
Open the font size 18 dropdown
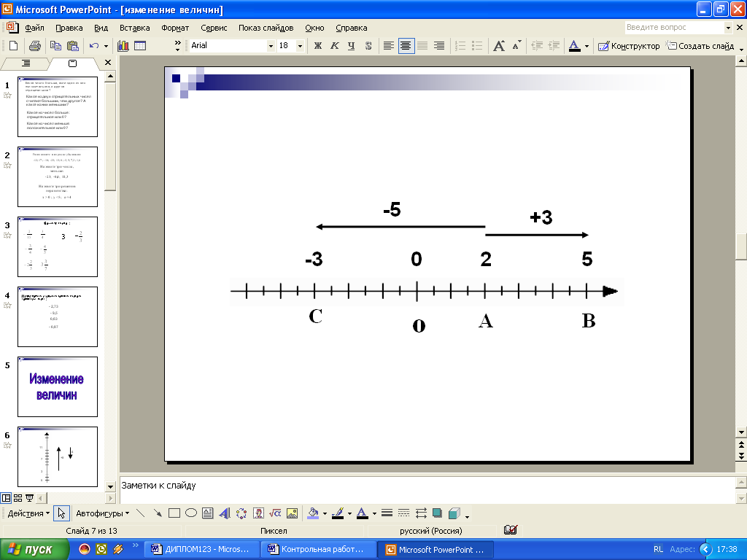[x=300, y=46]
